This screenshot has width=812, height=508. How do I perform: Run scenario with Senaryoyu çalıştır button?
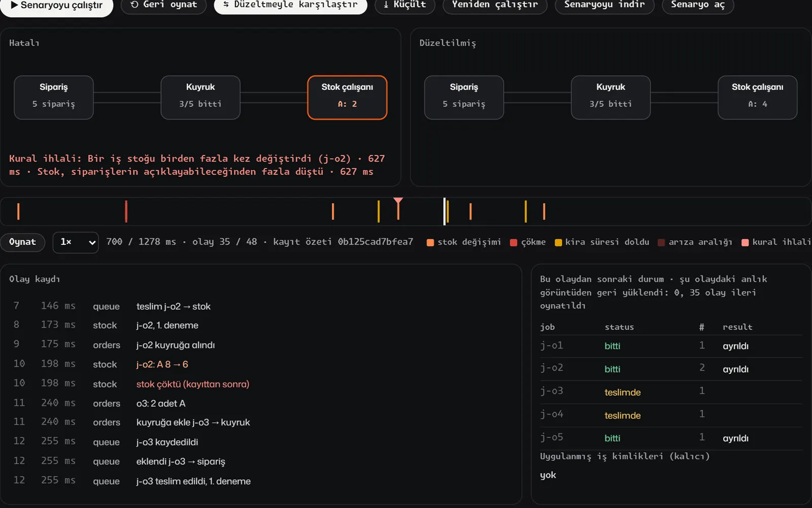coord(57,6)
